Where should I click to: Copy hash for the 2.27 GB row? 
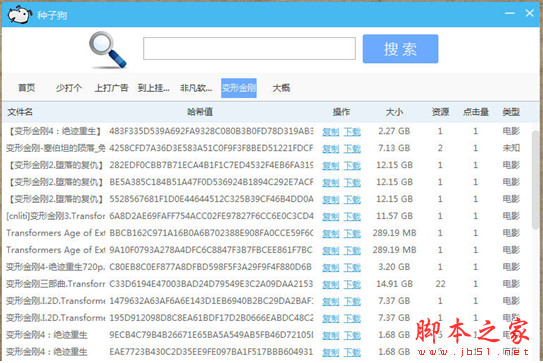[x=331, y=132]
